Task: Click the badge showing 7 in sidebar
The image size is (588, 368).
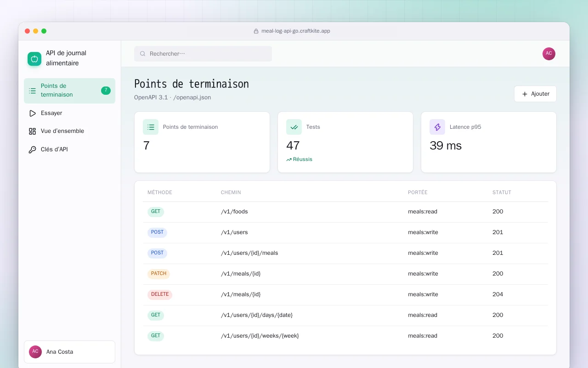Action: tap(106, 91)
